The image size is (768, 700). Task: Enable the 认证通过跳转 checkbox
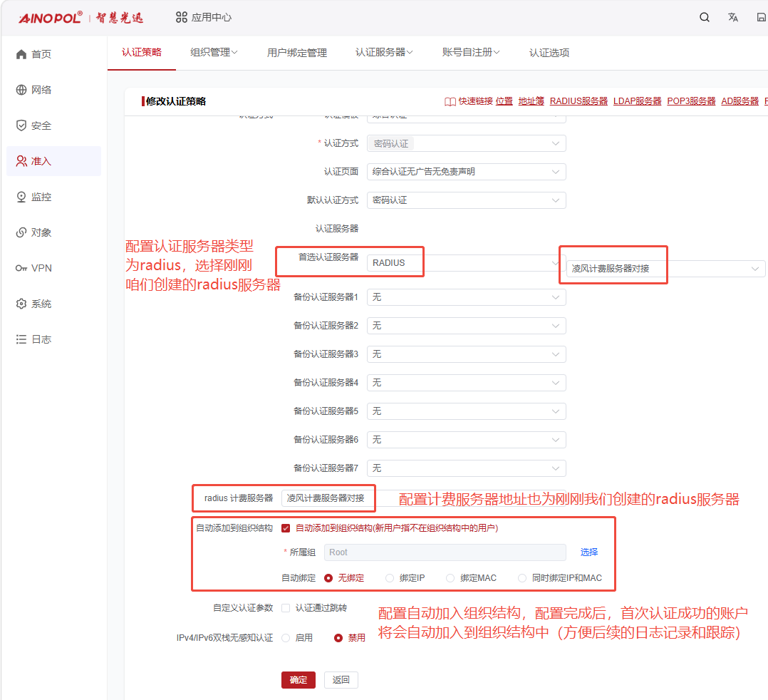pos(286,608)
